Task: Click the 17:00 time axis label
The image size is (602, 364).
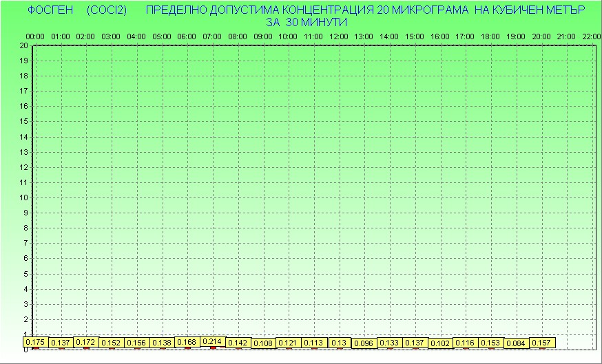Action: tap(464, 37)
